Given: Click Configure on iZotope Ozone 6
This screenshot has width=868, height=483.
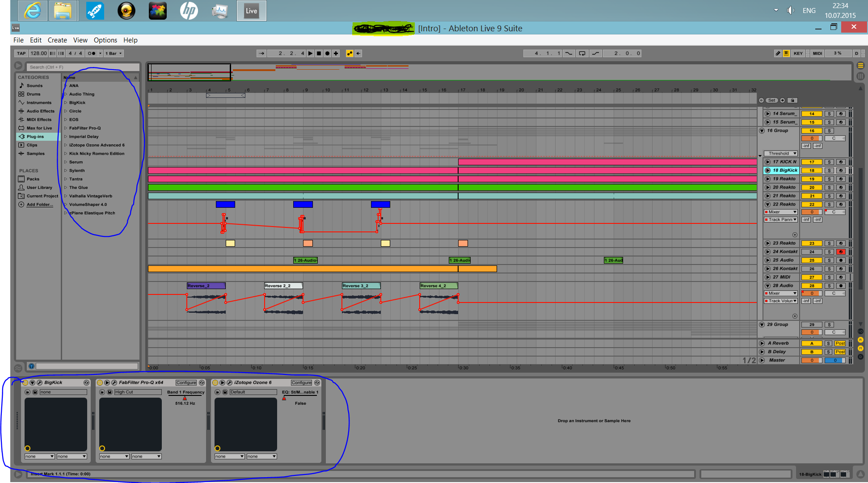Looking at the screenshot, I should click(301, 382).
